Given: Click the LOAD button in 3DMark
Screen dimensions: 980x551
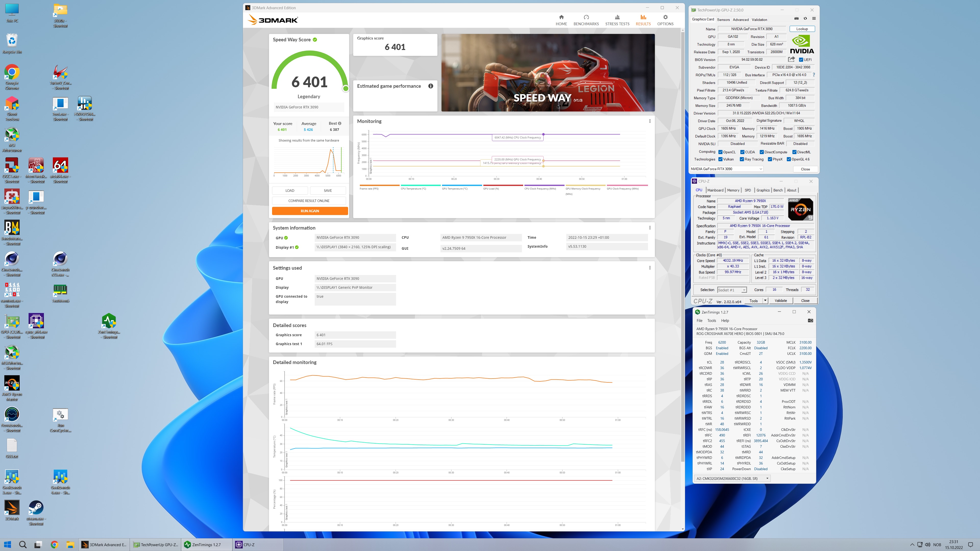Looking at the screenshot, I should [x=290, y=191].
